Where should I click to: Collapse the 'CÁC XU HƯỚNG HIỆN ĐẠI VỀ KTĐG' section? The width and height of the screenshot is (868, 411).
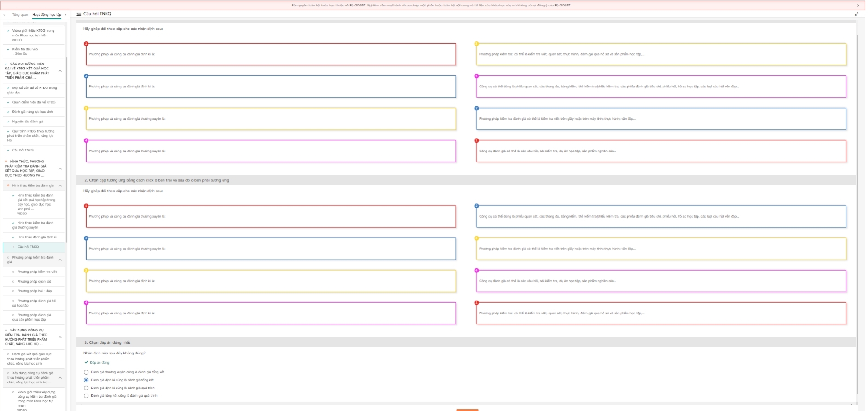pos(60,71)
